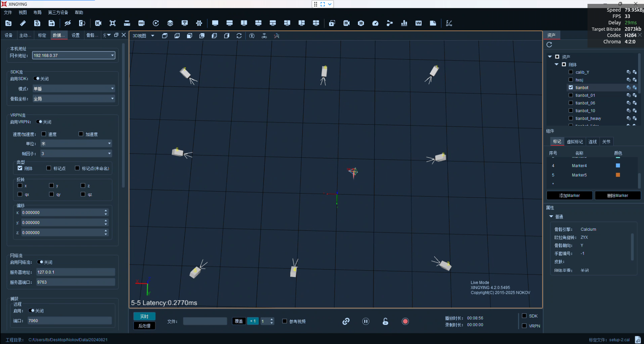644x344 pixels.
Task: Switch to the 标定 tab
Action: tap(42, 35)
